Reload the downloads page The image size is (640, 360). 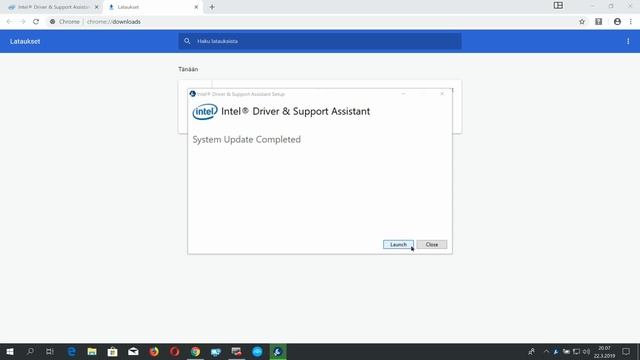36,22
